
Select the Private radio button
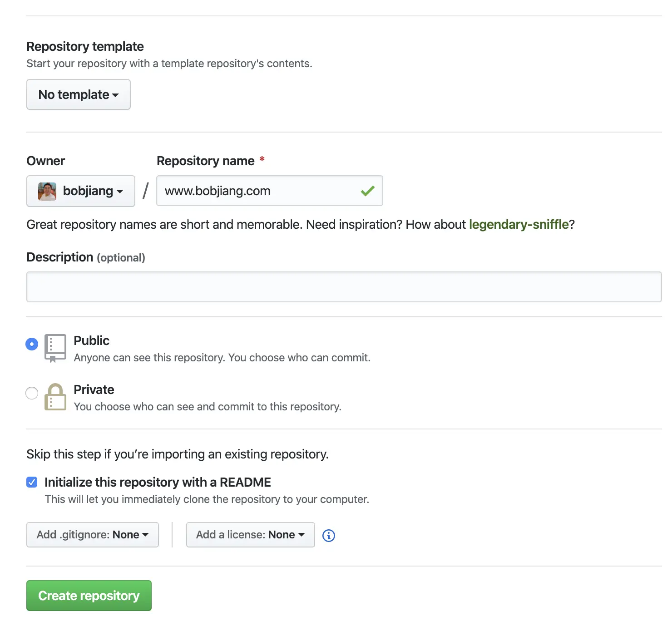pos(31,393)
